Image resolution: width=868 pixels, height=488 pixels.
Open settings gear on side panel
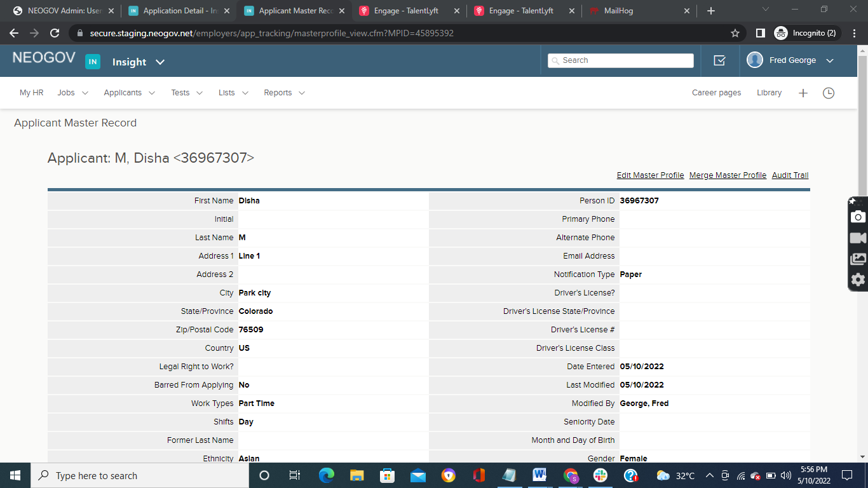(858, 280)
